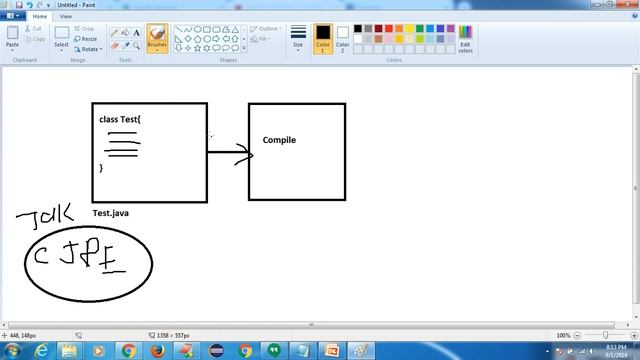Open the Paint file menu button

(x=13, y=16)
